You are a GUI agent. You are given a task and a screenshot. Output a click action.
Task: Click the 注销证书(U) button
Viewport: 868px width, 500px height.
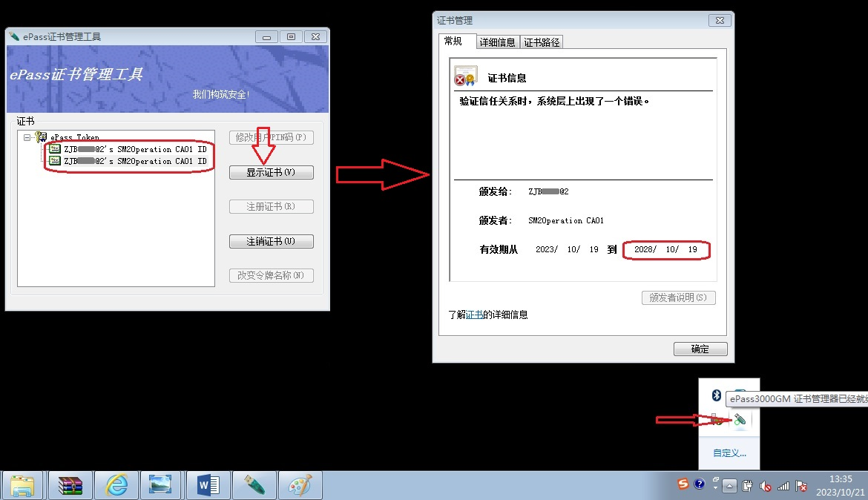coord(272,241)
